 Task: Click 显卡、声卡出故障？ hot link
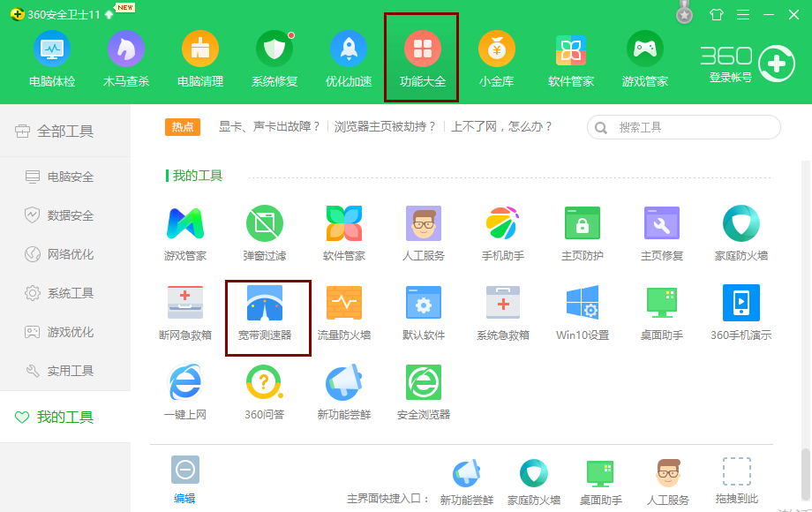[269, 127]
